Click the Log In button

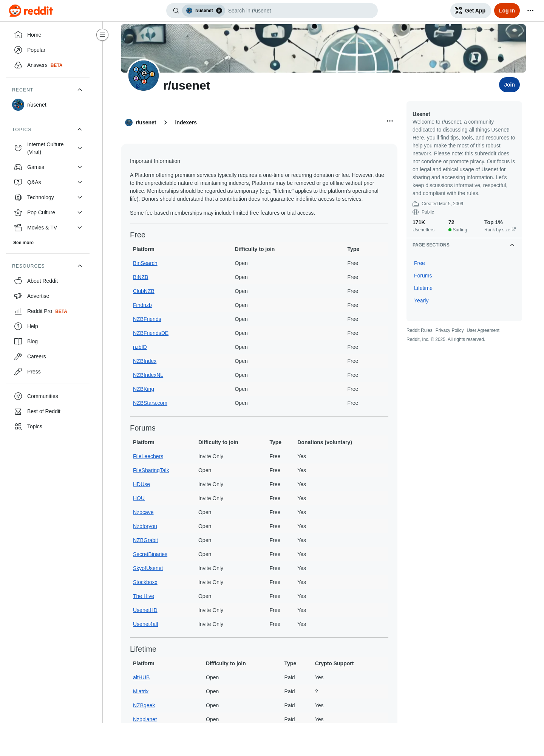coord(507,11)
